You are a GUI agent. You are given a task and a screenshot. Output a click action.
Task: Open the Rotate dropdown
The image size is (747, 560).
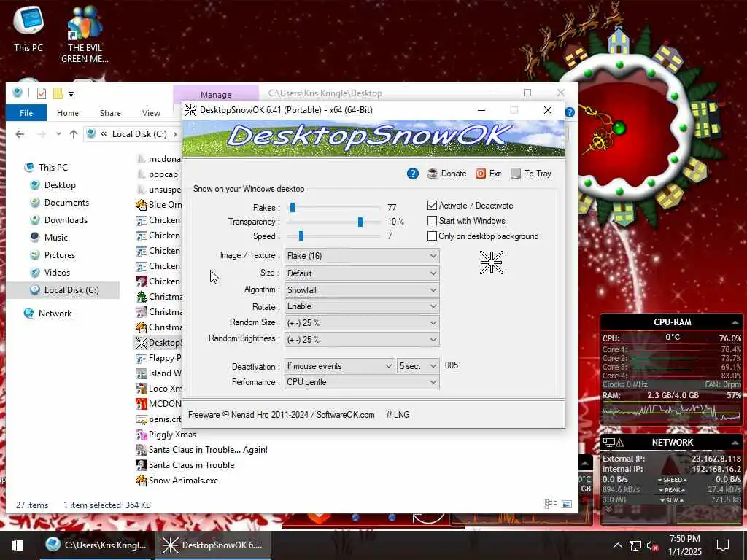pyautogui.click(x=362, y=306)
